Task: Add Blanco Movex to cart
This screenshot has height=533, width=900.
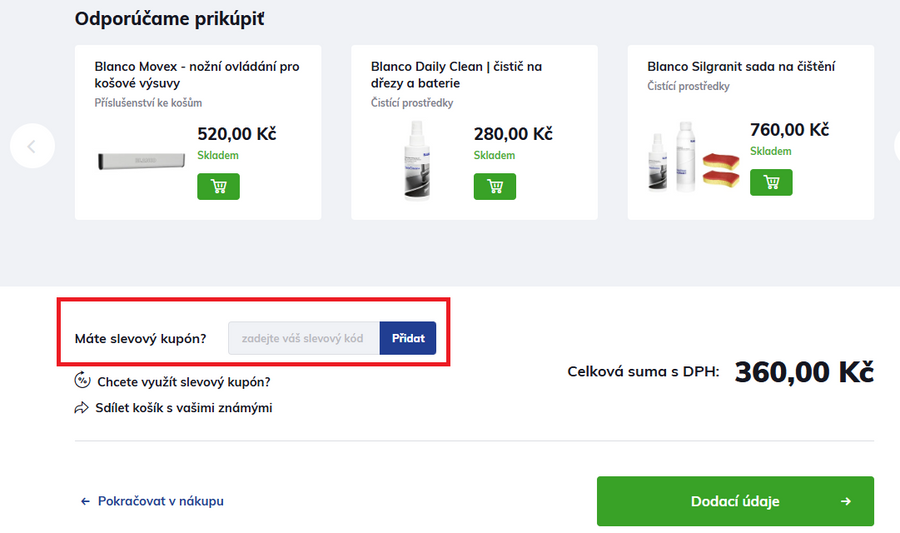Action: 218,186
